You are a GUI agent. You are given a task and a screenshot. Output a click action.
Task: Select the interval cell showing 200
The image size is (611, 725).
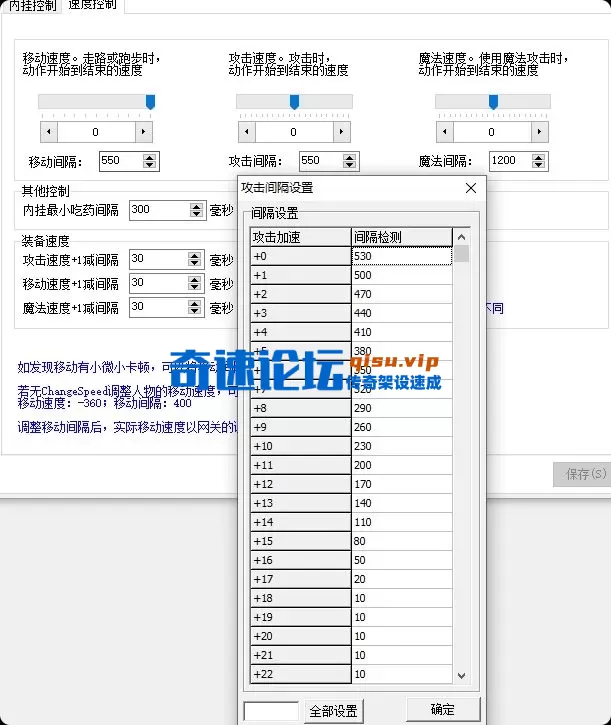401,465
